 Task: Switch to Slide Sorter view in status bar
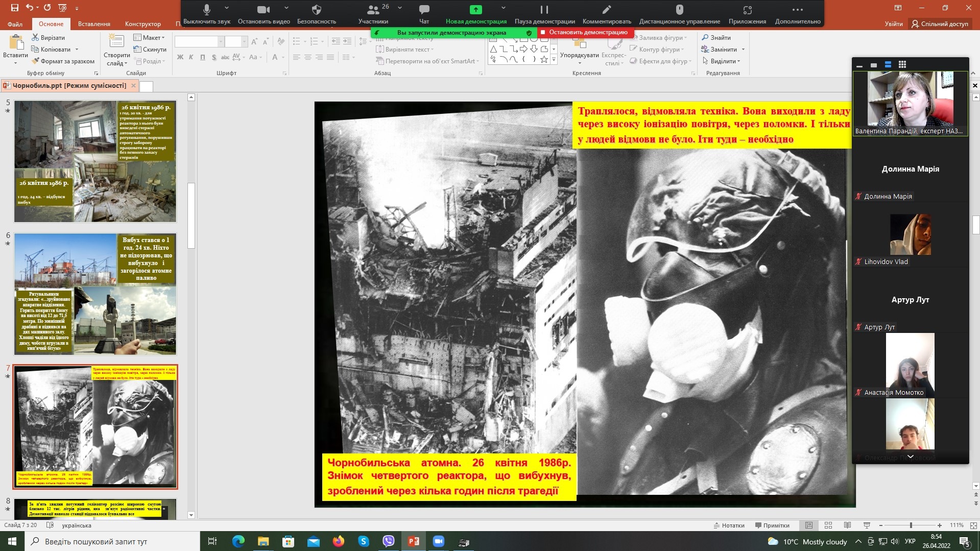(828, 525)
